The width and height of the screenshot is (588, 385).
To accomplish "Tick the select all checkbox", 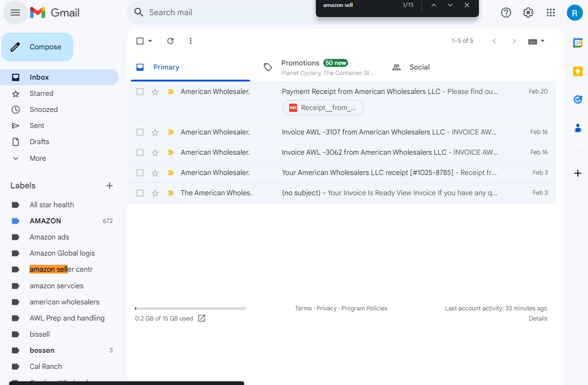I will coord(140,41).
